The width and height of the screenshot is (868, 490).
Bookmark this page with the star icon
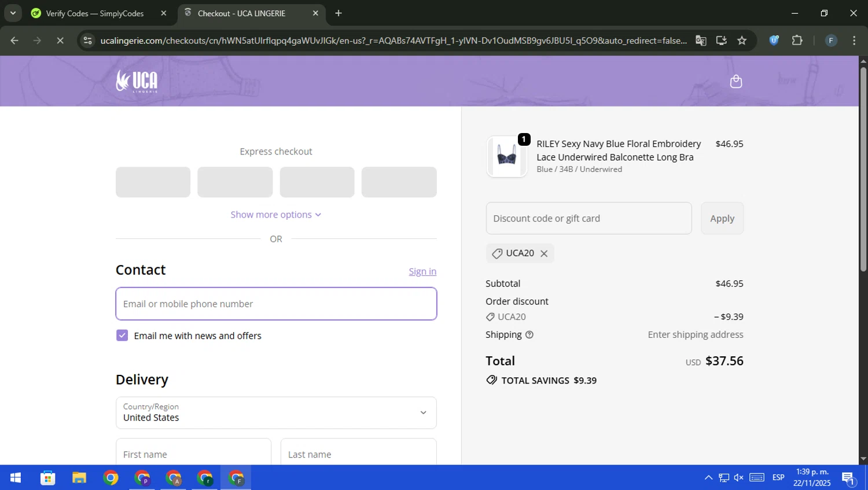coord(742,40)
